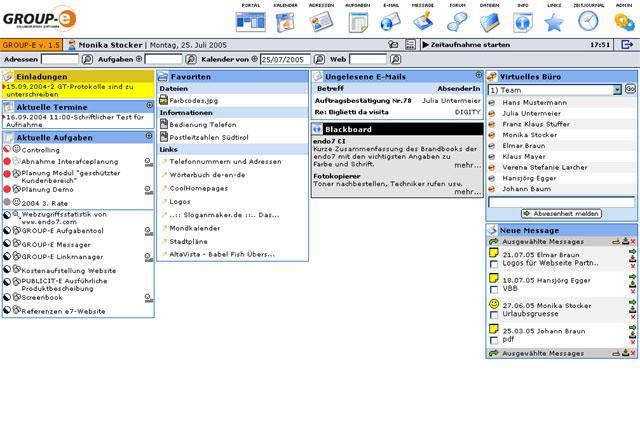640x426 pixels.
Task: Open the E-Mail globe icon
Action: tap(390, 22)
